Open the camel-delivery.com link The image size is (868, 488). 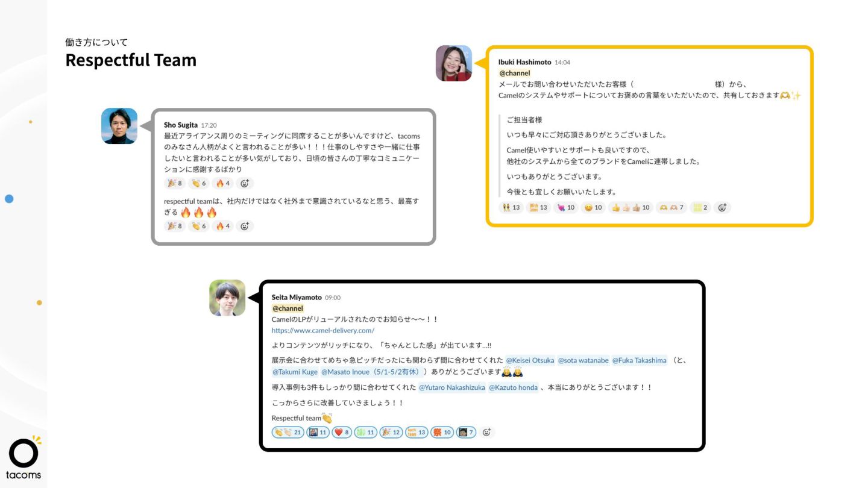(x=323, y=330)
